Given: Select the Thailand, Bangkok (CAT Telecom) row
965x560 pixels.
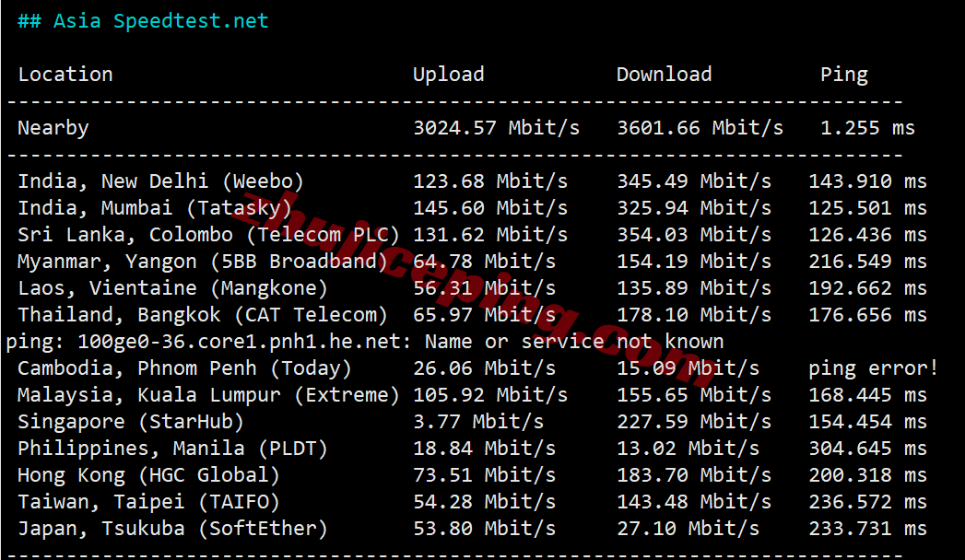Looking at the screenshot, I should [x=203, y=315].
